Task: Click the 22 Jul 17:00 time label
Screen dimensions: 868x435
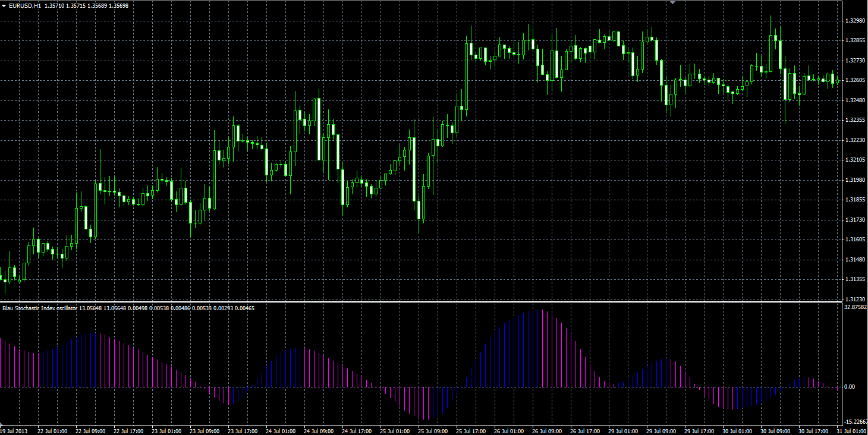Action: 128,431
